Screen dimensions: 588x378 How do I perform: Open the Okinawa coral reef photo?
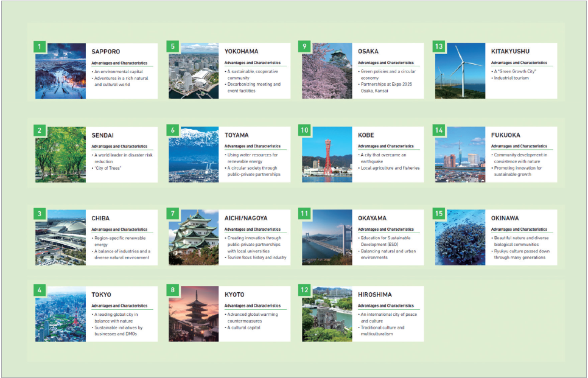tap(460, 239)
